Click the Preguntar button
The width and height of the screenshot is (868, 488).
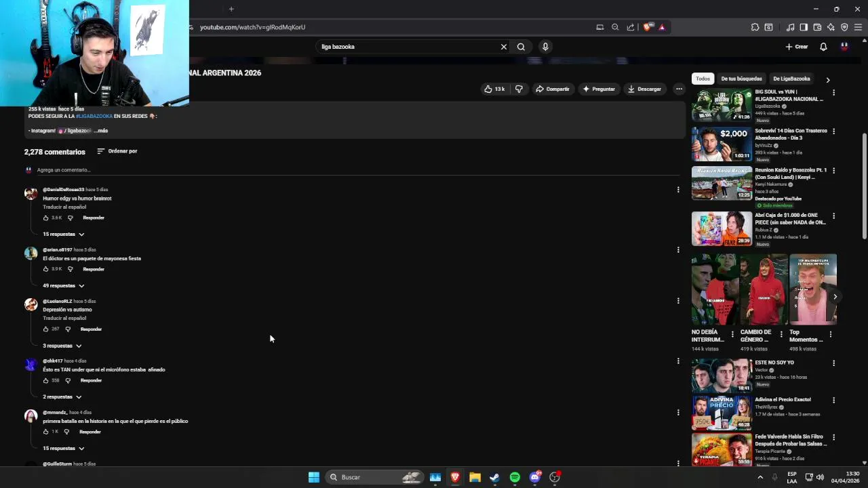(x=598, y=89)
